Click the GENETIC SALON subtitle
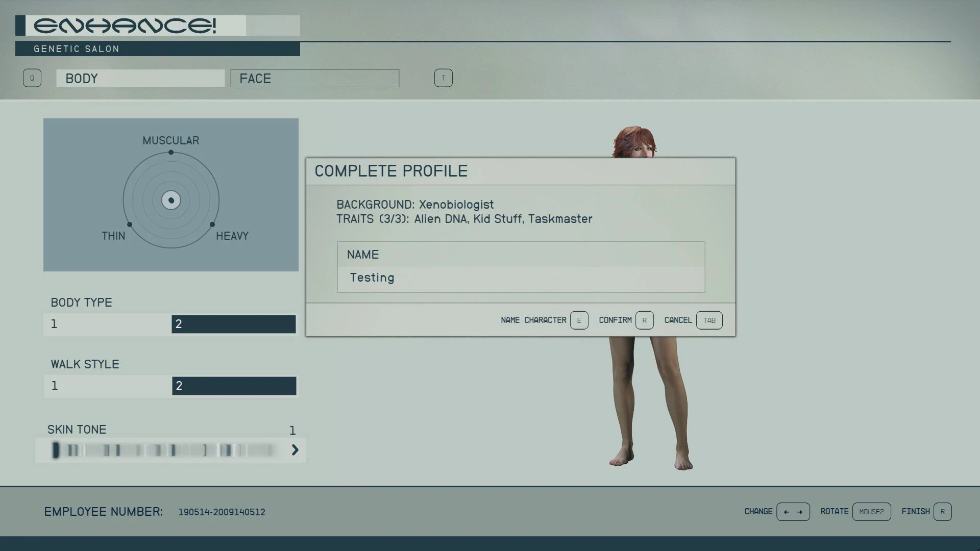 (77, 49)
